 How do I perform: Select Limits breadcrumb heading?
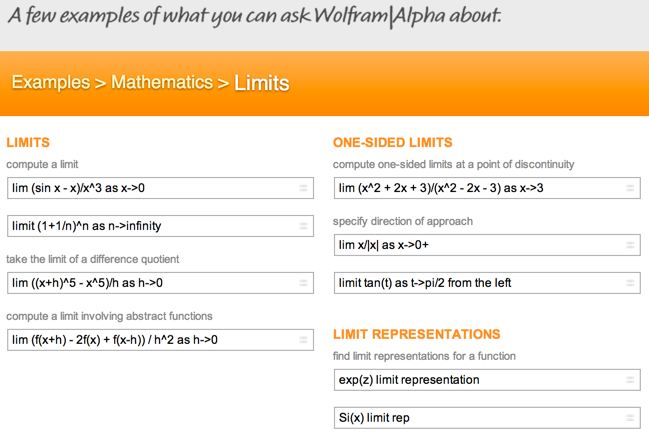pos(262,83)
